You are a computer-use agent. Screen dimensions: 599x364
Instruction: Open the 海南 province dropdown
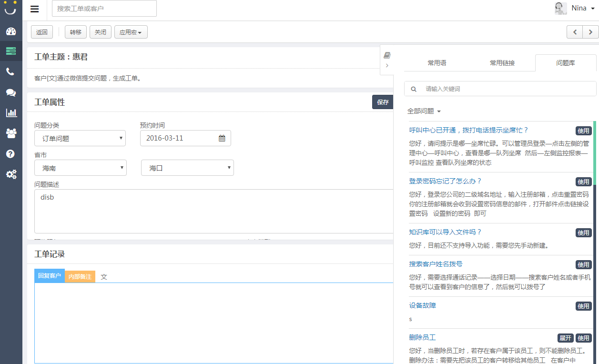click(x=80, y=168)
